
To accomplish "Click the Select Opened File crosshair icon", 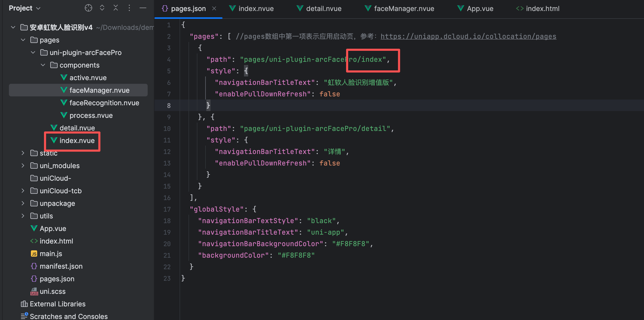I will click(x=88, y=8).
